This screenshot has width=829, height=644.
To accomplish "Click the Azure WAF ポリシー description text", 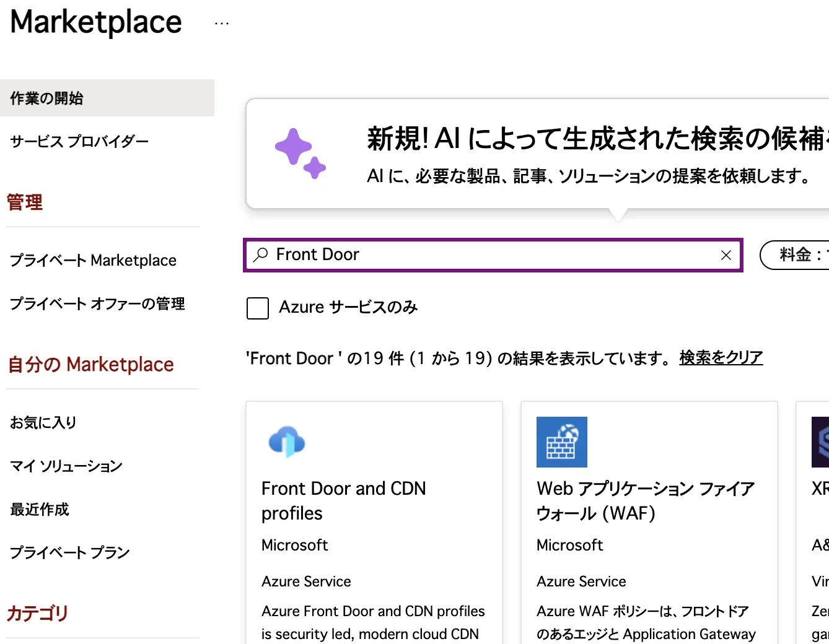I will 646,623.
